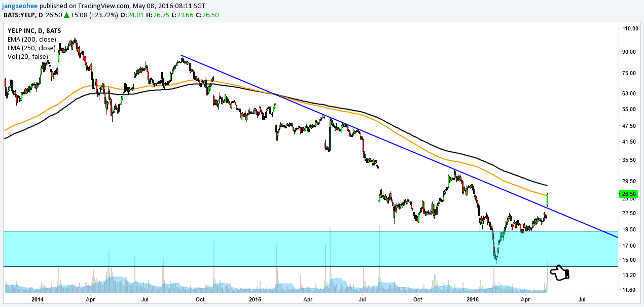Click the 110.00 price axis label
Viewport: 644px width, 307px height.
(630, 29)
